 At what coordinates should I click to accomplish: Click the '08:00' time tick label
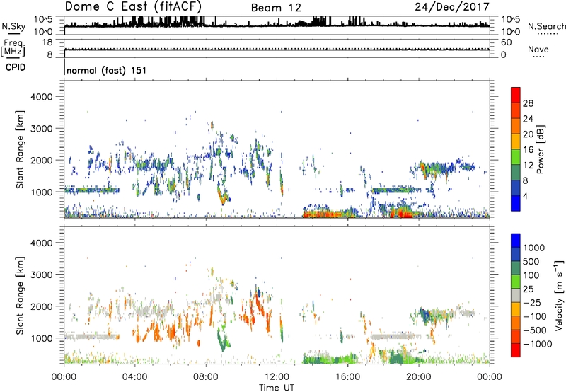click(x=205, y=377)
